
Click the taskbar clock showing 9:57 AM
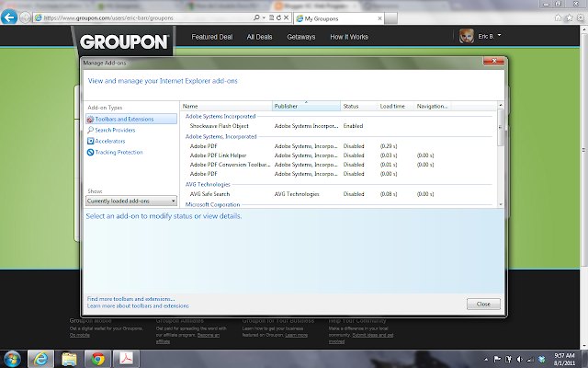pyautogui.click(x=564, y=360)
